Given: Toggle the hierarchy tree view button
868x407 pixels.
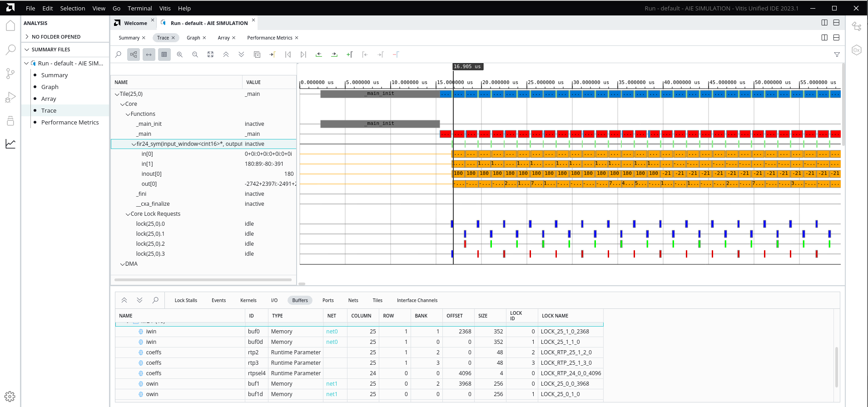Looking at the screenshot, I should tap(134, 55).
